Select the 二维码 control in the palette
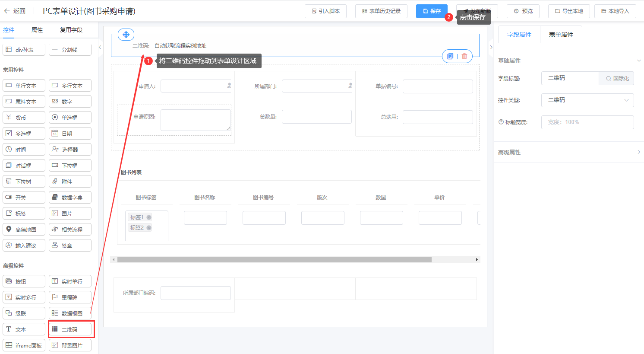Image resolution: width=644 pixels, height=354 pixels. tap(70, 329)
